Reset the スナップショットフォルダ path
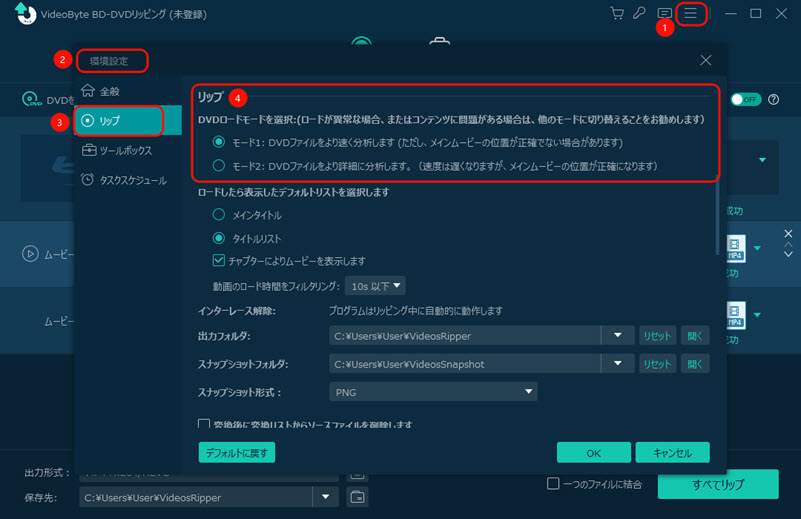The width and height of the screenshot is (801, 519). tap(657, 364)
